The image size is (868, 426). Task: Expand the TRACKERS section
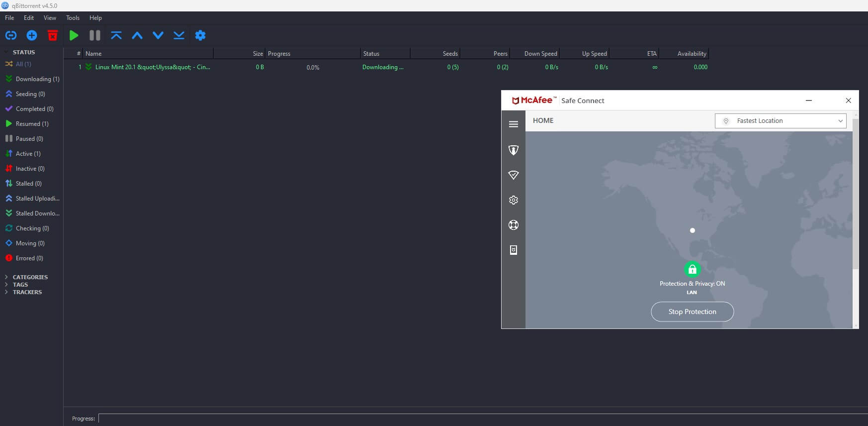point(6,292)
